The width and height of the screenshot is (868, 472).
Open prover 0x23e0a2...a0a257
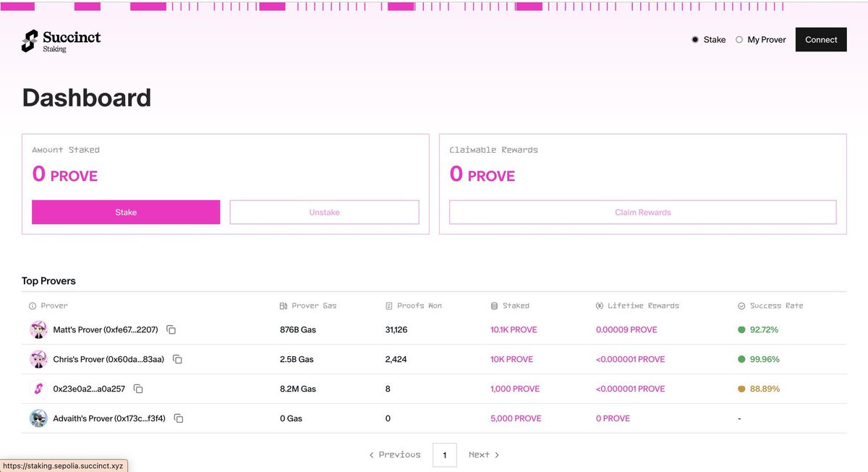tap(434, 389)
